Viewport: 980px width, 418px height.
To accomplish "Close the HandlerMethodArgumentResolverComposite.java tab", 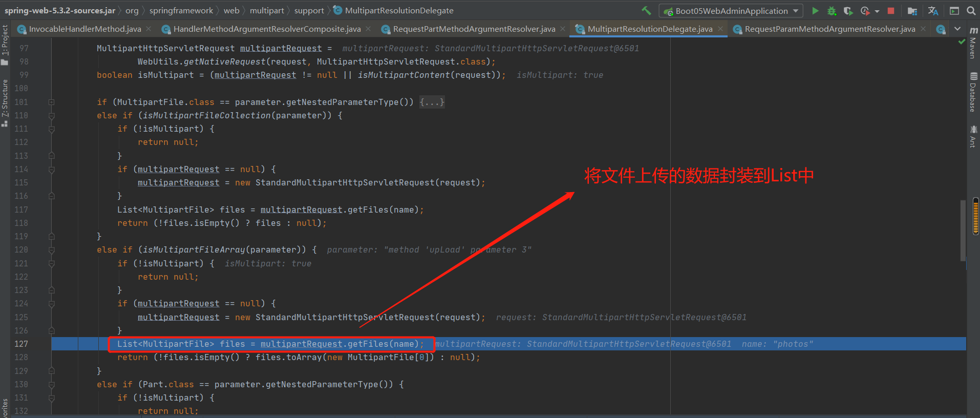I will [x=368, y=29].
